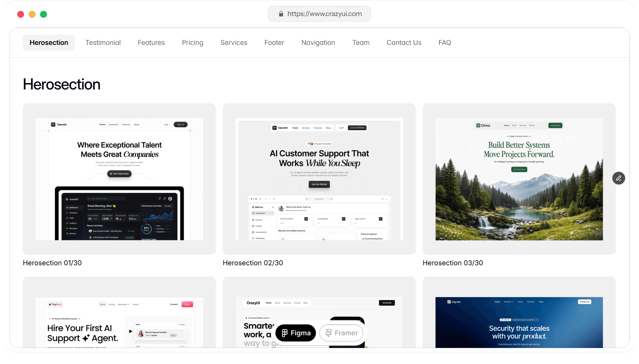The image size is (639, 364).
Task: Go to the Pricing tab
Action: pos(192,43)
